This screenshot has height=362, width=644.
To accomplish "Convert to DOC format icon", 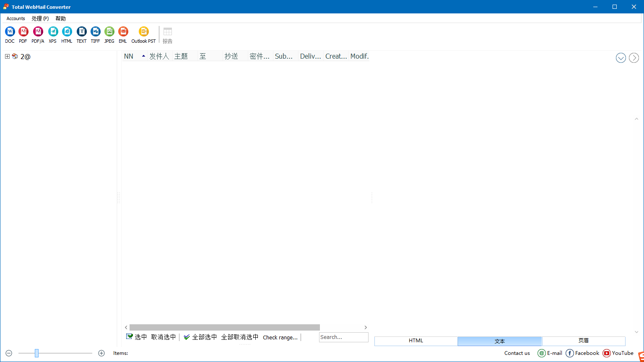I will click(x=10, y=35).
